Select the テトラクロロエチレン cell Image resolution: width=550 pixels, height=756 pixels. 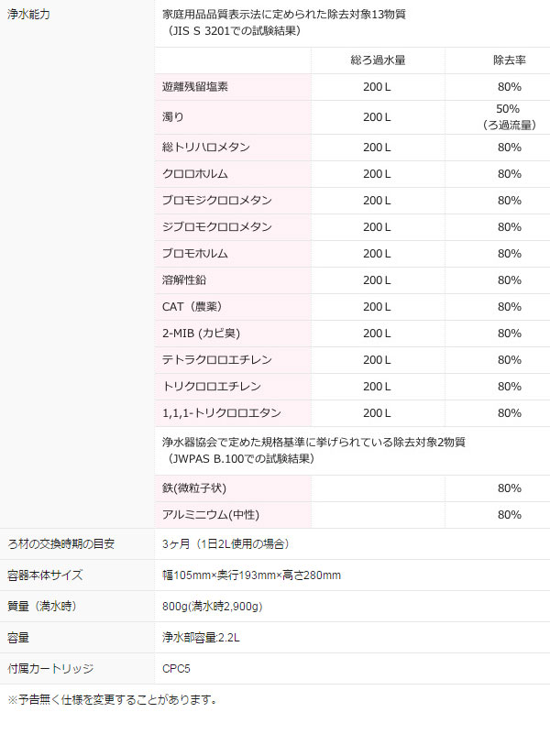pos(217,360)
